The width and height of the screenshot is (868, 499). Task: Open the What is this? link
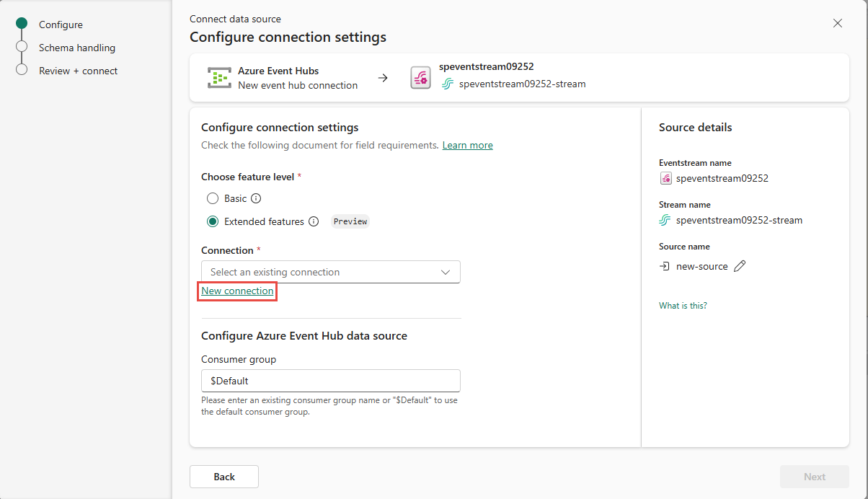click(683, 306)
